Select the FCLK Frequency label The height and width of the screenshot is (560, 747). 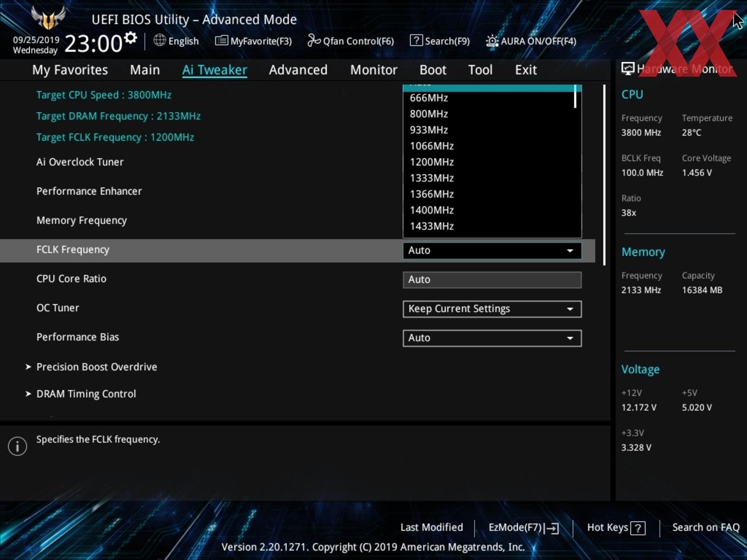pyautogui.click(x=73, y=250)
